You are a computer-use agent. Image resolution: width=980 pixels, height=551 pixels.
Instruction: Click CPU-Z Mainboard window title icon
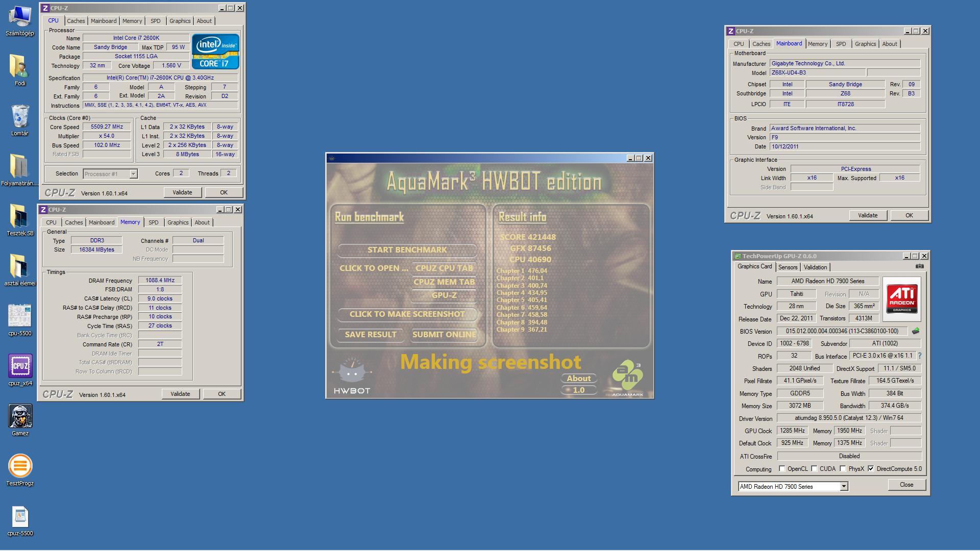pos(730,31)
